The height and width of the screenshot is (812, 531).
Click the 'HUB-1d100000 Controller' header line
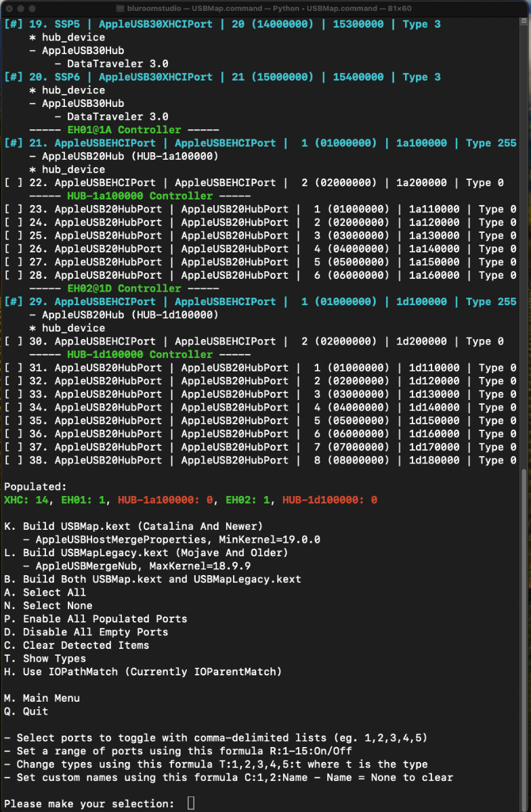point(140,354)
